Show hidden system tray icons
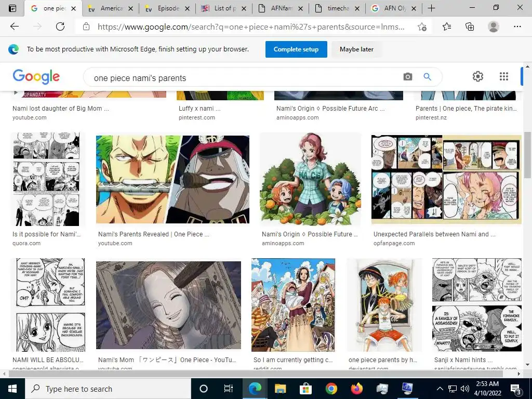 (x=440, y=389)
